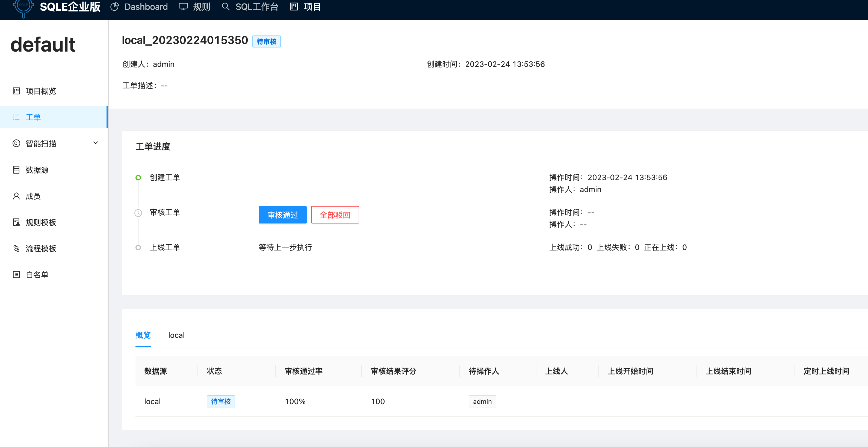Switch to the local tab
Viewport: 868px width, 447px height.
click(x=176, y=335)
